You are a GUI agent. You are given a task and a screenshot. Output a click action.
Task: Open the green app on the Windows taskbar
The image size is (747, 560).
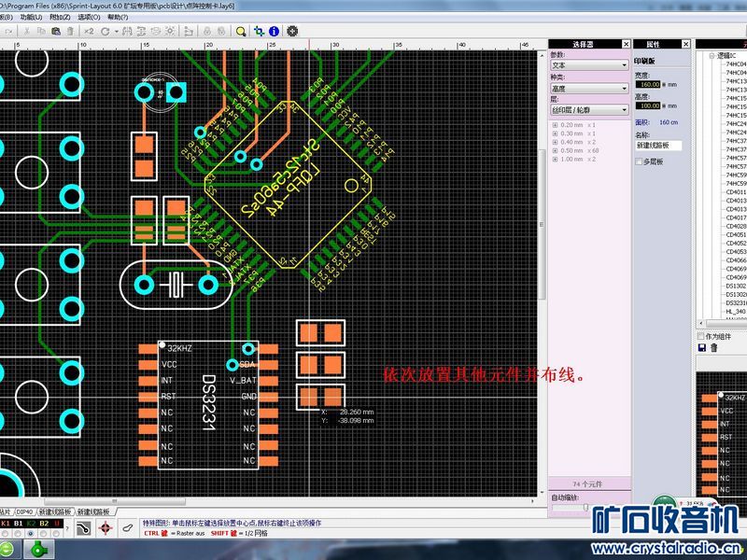click(x=38, y=550)
